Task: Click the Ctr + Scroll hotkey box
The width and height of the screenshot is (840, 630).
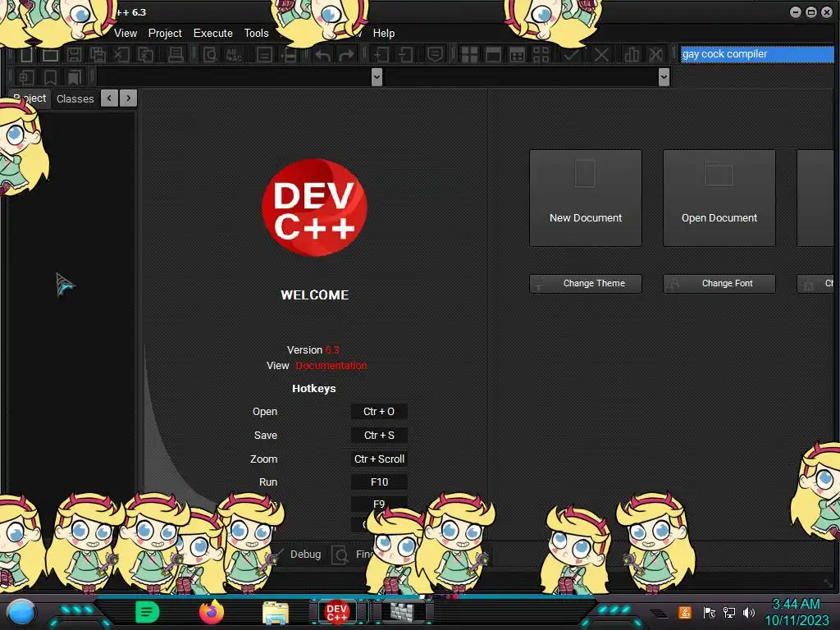Action: [379, 459]
